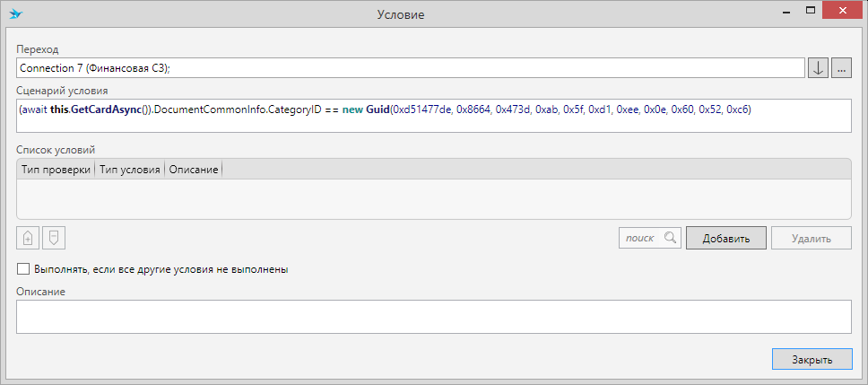868x385 pixels.
Task: Open the ellipsis browse button for Переход
Action: (841, 67)
